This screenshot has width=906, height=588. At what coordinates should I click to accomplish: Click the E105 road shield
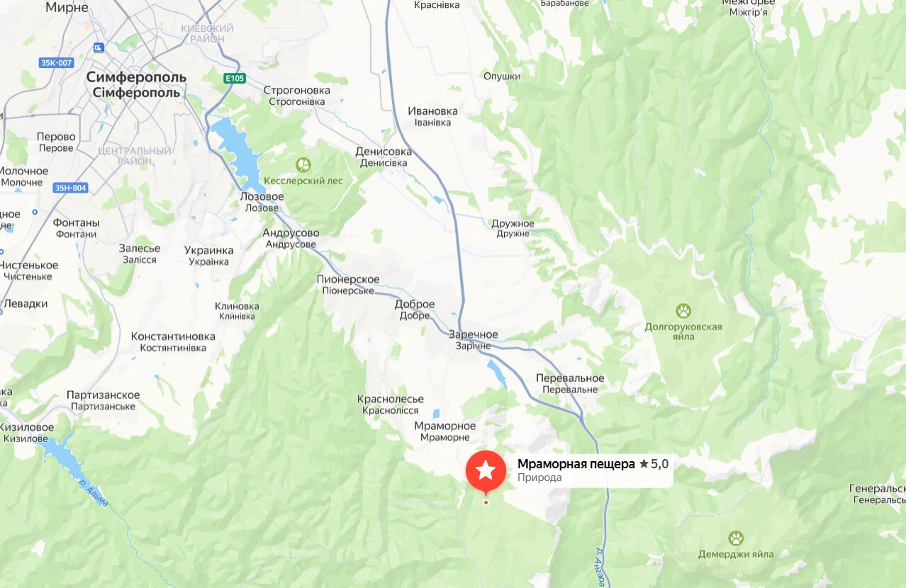235,79
